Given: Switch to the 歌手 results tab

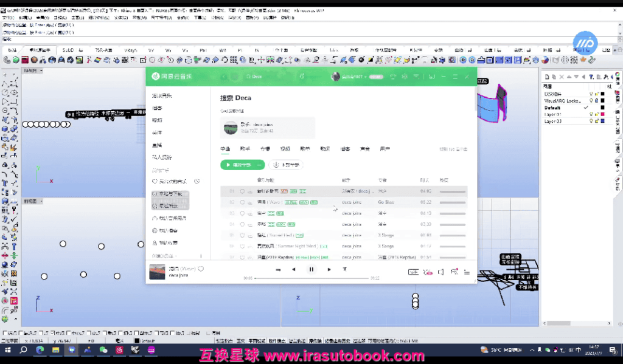Looking at the screenshot, I should (245, 149).
